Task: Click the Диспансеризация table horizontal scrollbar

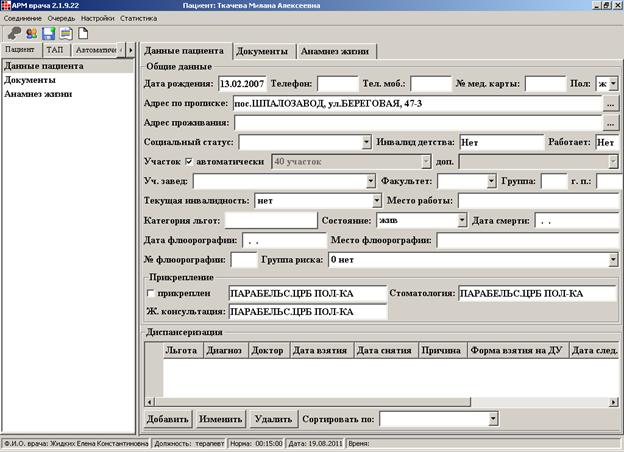Action: click(382, 402)
